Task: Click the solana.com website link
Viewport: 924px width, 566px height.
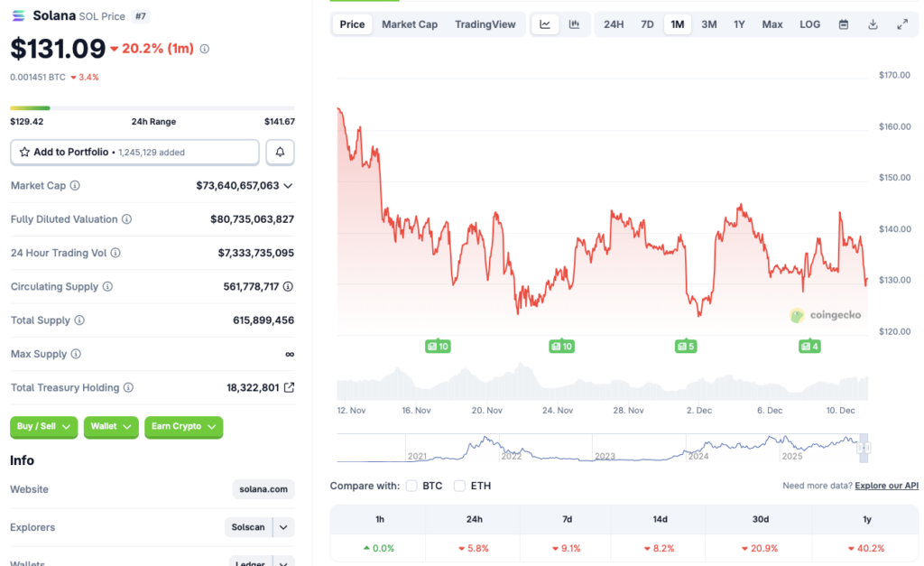Action: [x=263, y=489]
